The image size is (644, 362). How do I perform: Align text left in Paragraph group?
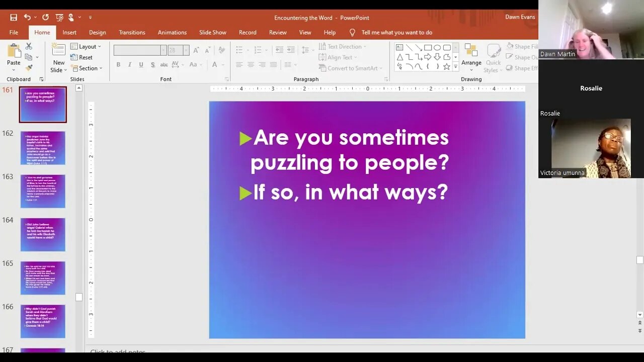[x=239, y=64]
